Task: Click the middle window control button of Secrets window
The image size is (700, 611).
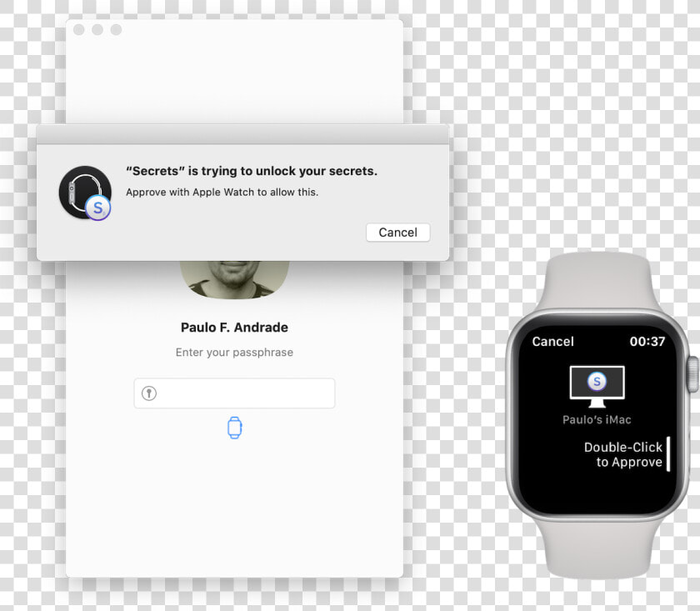Action: 97,29
